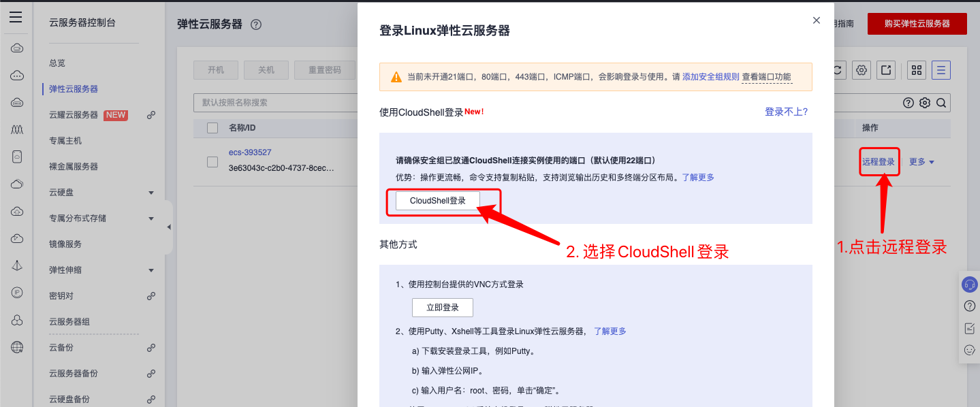Viewport: 980px width, 407px height.
Task: Expand the 弹性伸缩 submenu arrow
Action: point(151,271)
